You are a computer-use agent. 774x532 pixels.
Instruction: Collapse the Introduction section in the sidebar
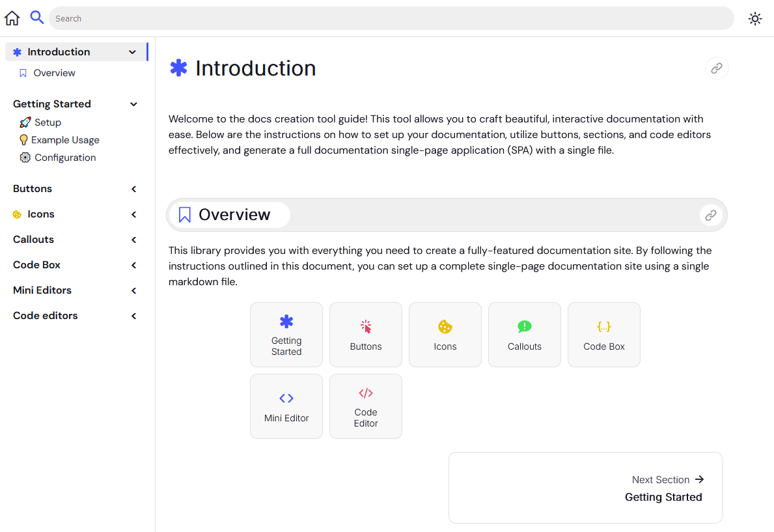(133, 51)
